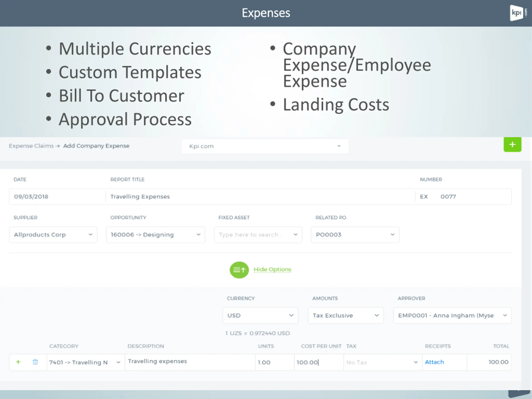The height and width of the screenshot is (399, 532).
Task: Change the USD currency dropdown
Action: tap(260, 315)
